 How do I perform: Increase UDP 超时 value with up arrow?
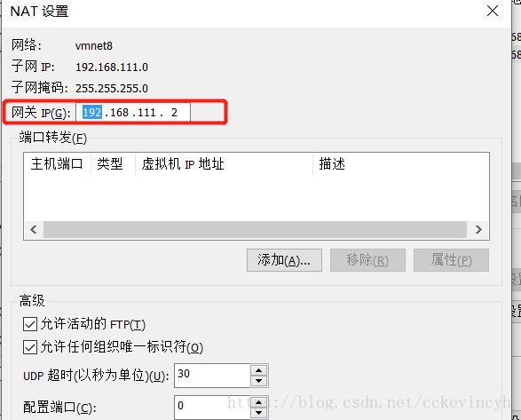(x=259, y=370)
